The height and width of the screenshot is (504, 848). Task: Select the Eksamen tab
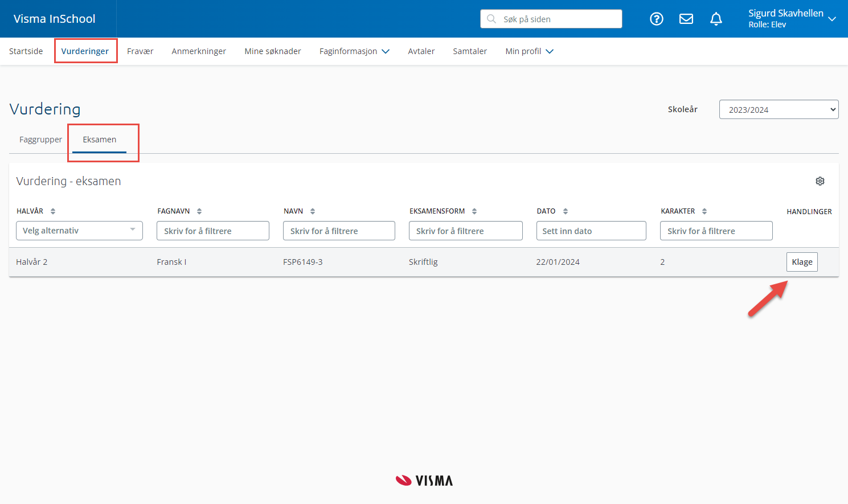click(100, 140)
